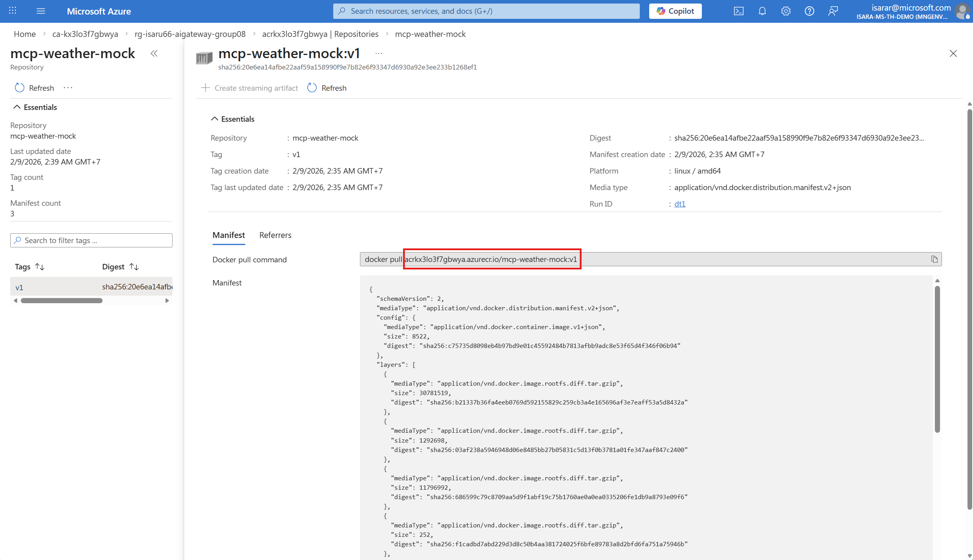Open rg-isaru66-aigateway-group08 breadcrumb
This screenshot has width=973, height=560.
pos(190,34)
